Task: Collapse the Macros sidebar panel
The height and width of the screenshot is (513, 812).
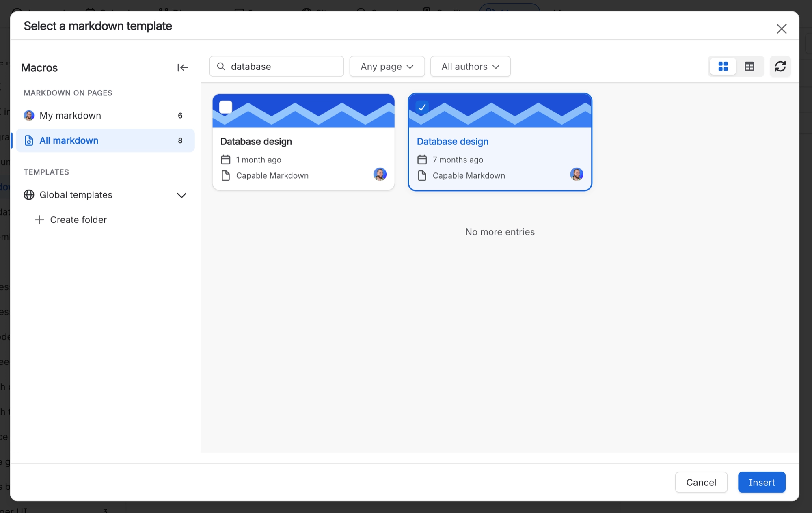Action: (183, 67)
